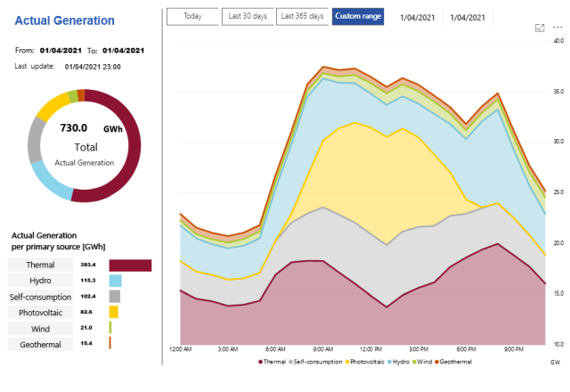570x392 pixels.
Task: Click the dark red Thermal bar
Action: pos(130,265)
